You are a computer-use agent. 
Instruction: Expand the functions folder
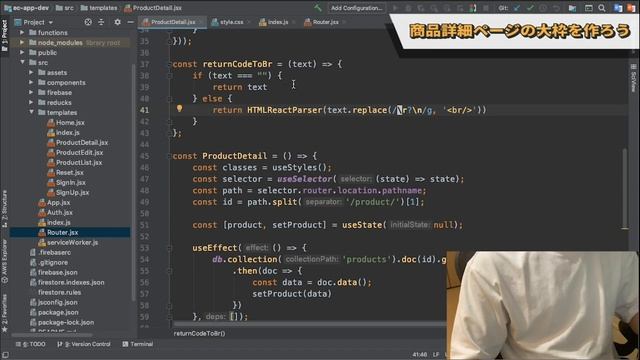(22, 32)
